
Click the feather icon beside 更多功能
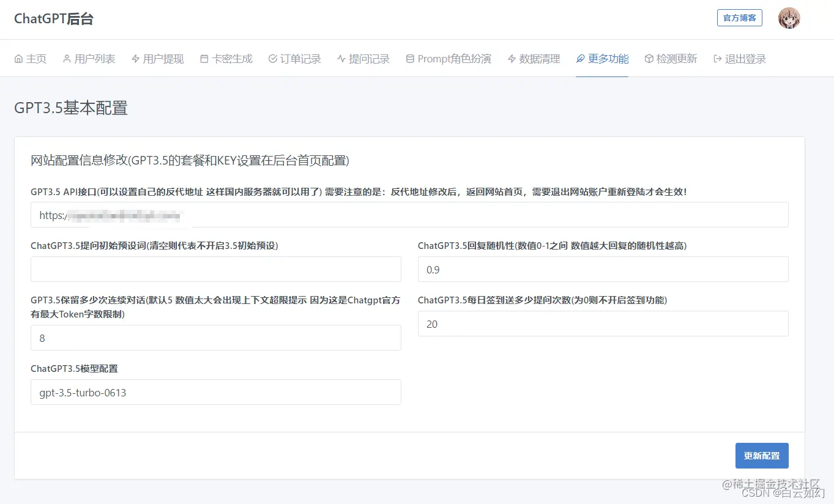(x=581, y=59)
